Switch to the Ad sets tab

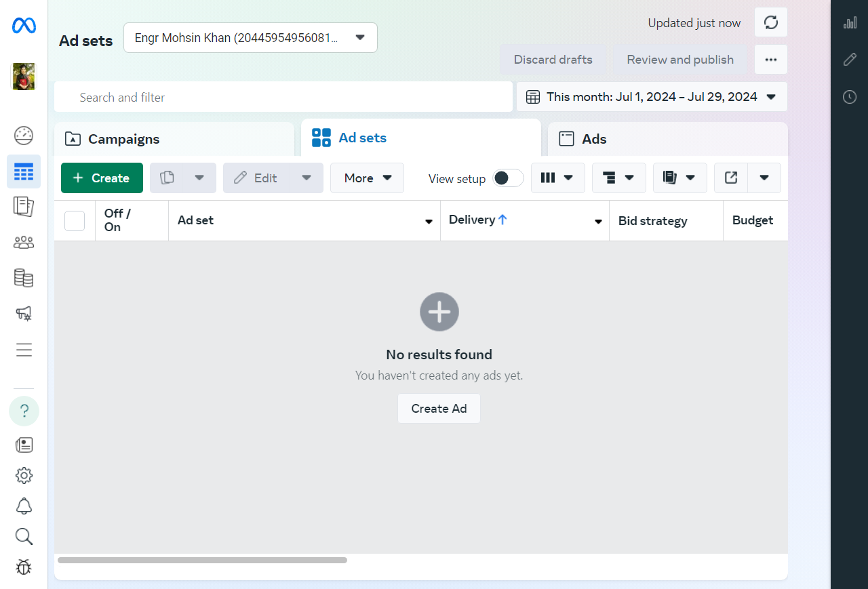pyautogui.click(x=421, y=138)
